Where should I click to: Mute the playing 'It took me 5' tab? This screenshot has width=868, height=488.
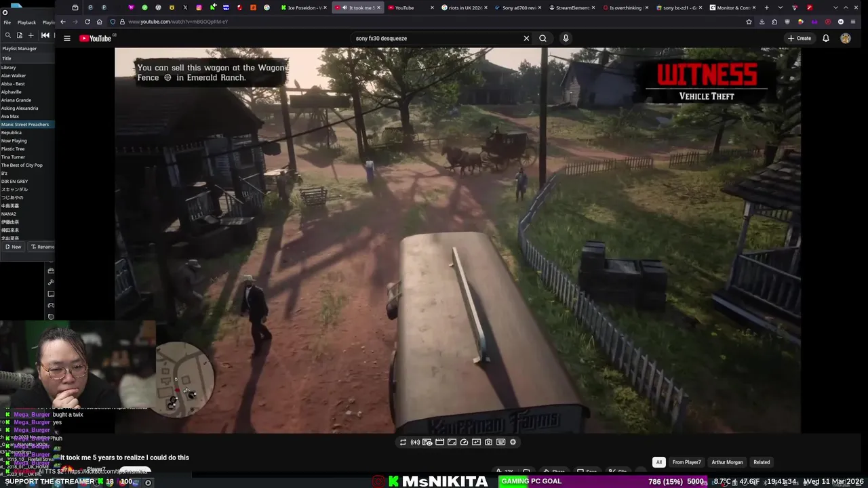344,7
